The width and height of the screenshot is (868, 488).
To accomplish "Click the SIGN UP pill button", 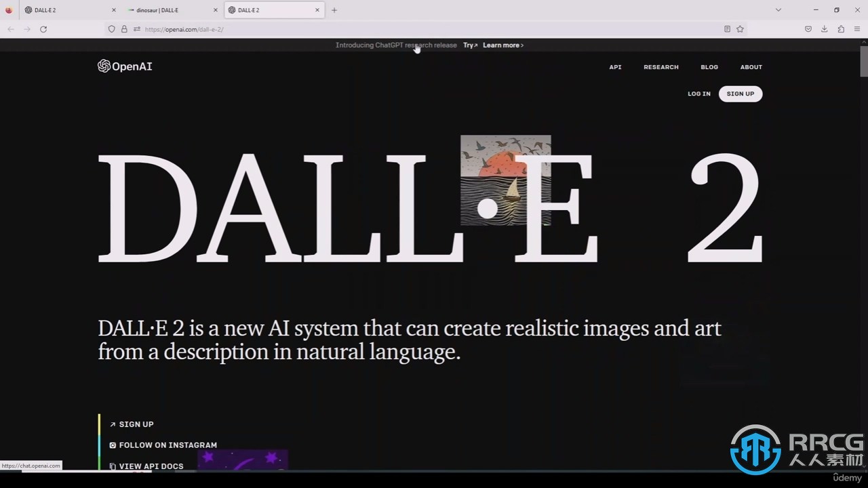I will tap(741, 94).
